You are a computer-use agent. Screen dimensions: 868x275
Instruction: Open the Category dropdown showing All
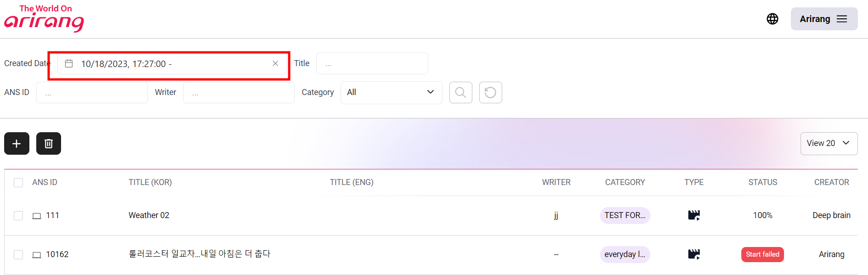(x=391, y=92)
